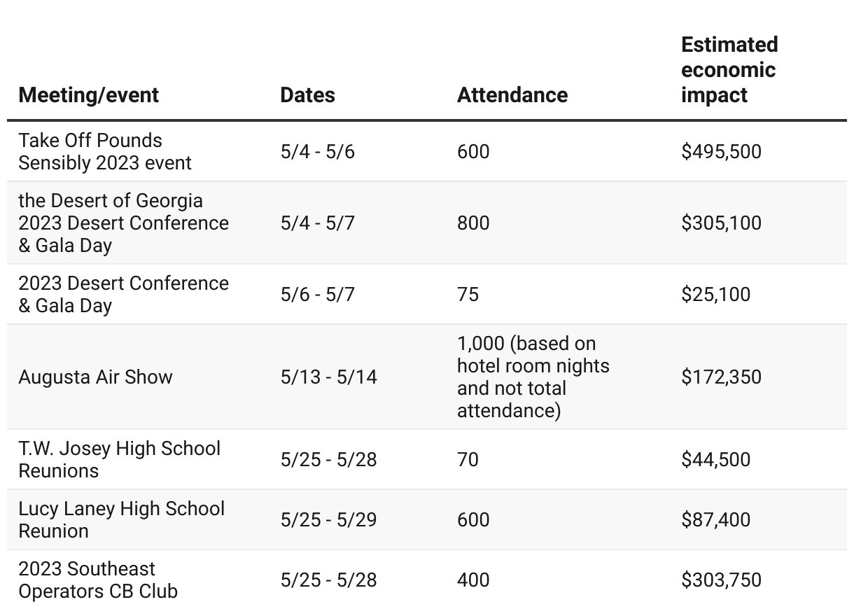Viewport: 854px width, 616px height.
Task: Click the $305,100 economic impact value
Action: coord(721,223)
